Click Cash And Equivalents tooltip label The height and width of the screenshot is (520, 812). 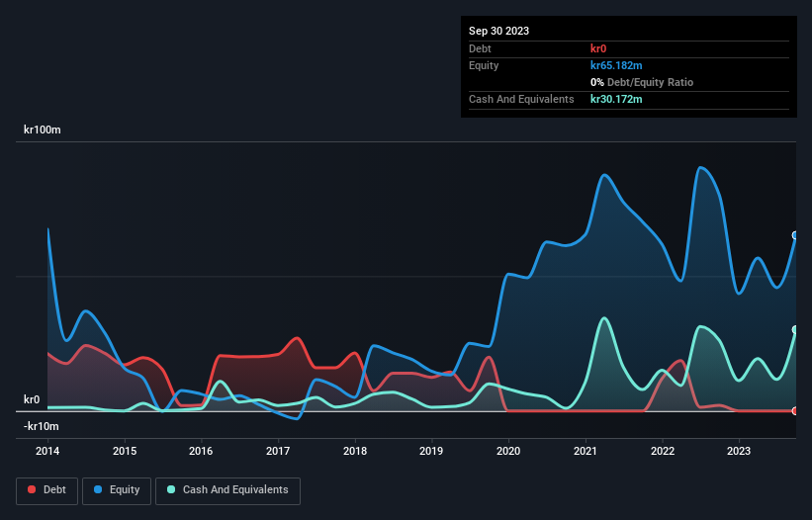[521, 99]
